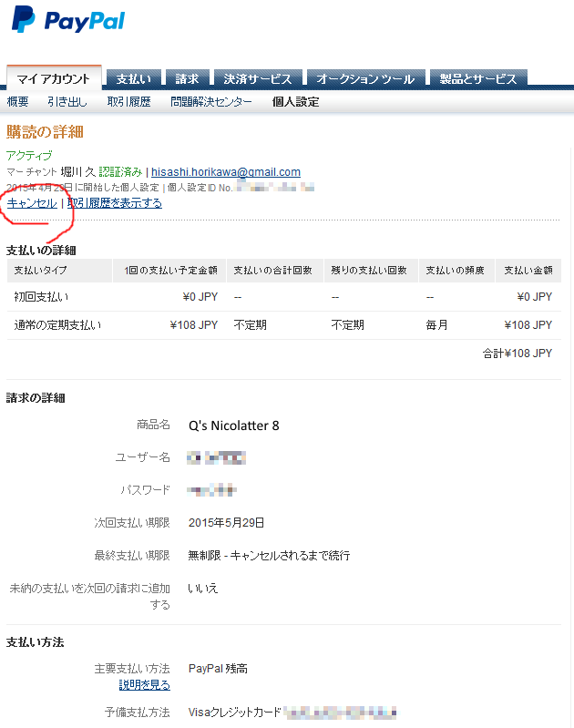Click the 認証済み status text
The height and width of the screenshot is (728, 574).
coord(120,172)
